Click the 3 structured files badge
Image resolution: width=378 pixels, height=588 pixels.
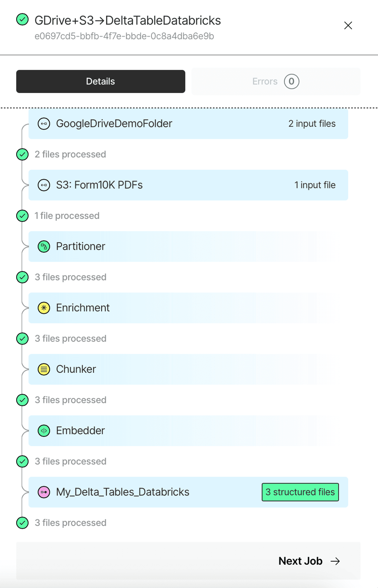[300, 492]
